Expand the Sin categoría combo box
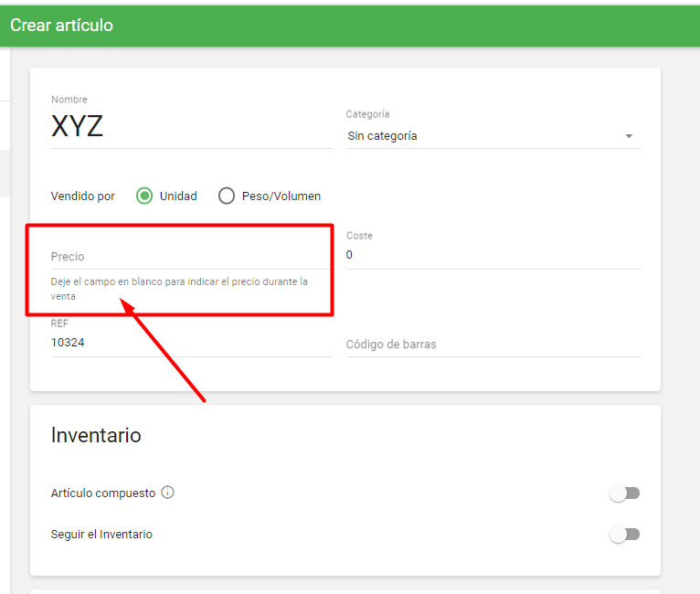 [484, 136]
